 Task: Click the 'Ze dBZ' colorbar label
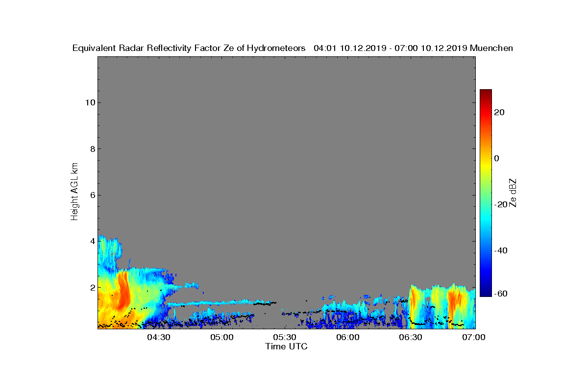point(513,193)
